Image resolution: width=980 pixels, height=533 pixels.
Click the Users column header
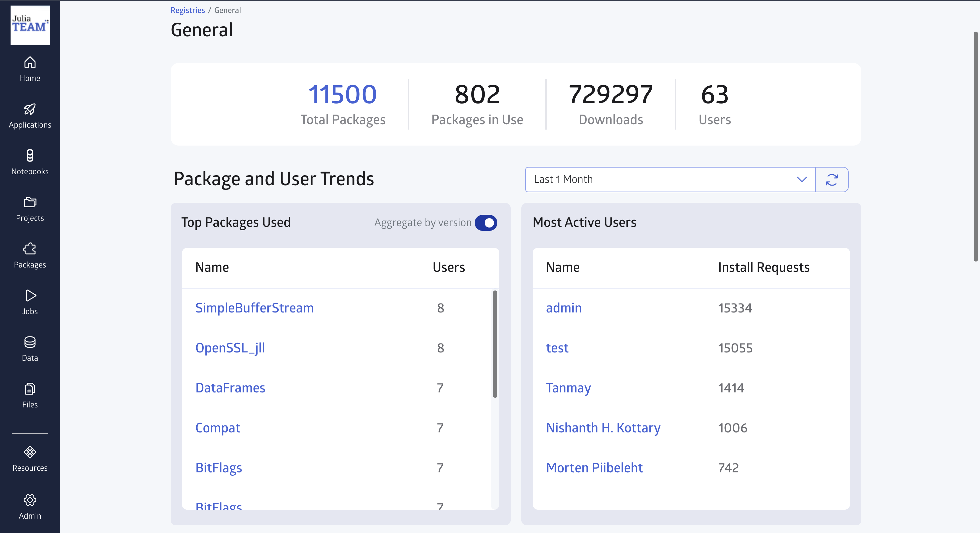(x=449, y=267)
